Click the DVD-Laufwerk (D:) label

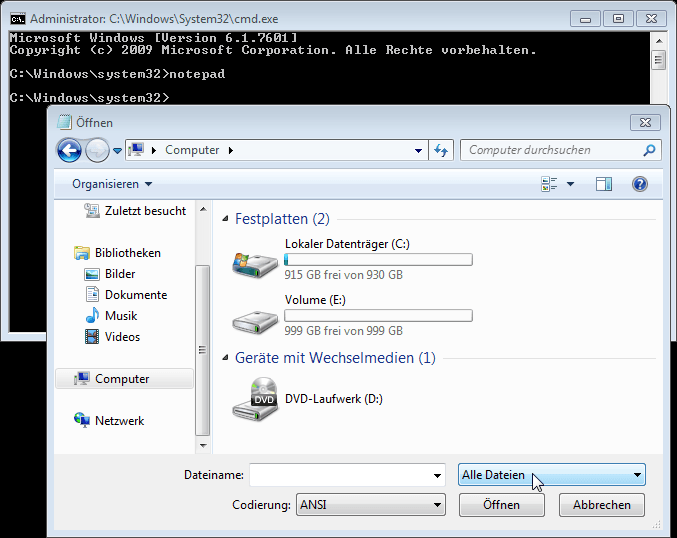tap(334, 399)
